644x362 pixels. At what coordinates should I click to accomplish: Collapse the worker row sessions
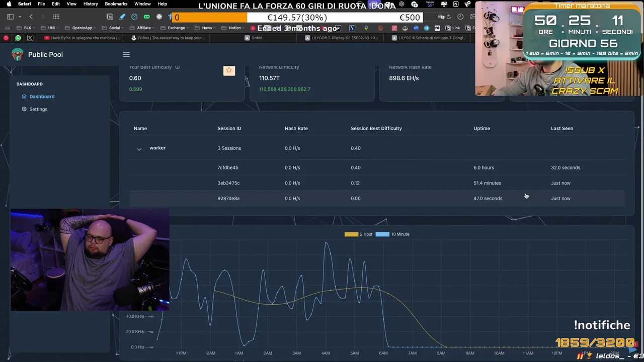(139, 149)
